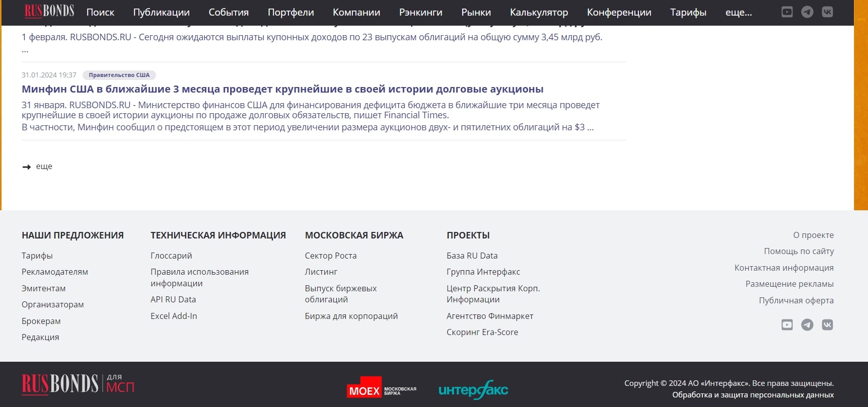This screenshot has width=868, height=407.
Task: Expand the «еще...» item in the top navigation
Action: (x=739, y=12)
